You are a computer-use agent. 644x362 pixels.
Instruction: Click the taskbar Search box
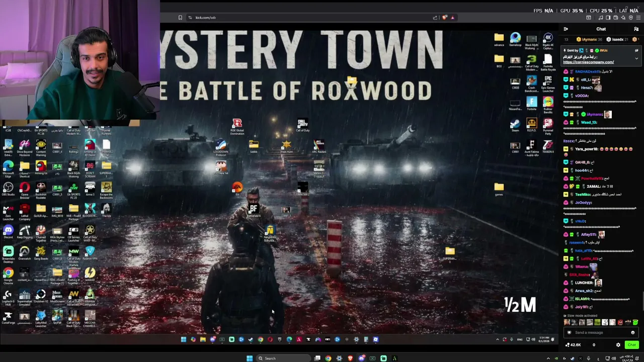(x=283, y=358)
